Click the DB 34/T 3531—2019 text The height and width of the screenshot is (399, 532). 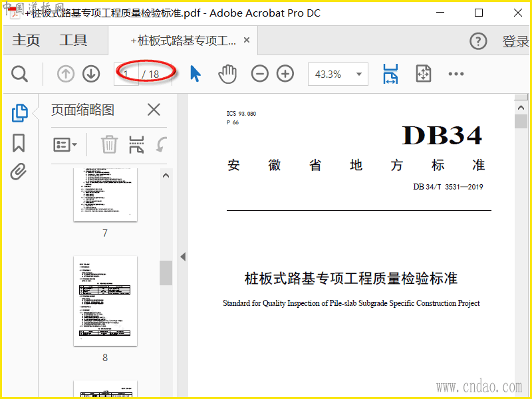tap(448, 187)
